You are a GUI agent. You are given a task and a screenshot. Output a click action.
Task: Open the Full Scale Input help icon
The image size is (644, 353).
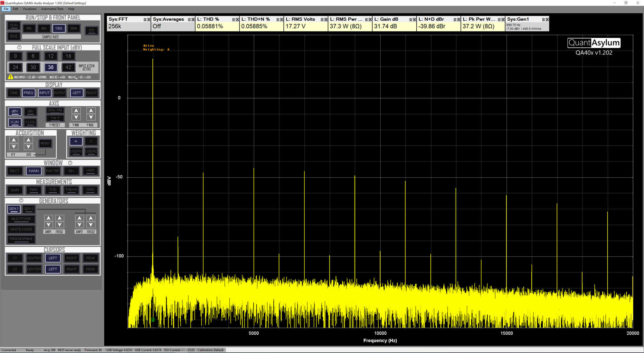tap(19, 47)
